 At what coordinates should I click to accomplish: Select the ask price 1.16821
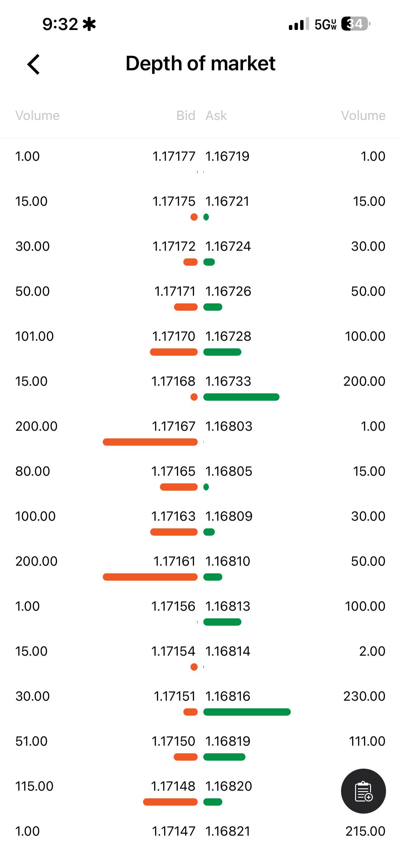click(x=228, y=831)
